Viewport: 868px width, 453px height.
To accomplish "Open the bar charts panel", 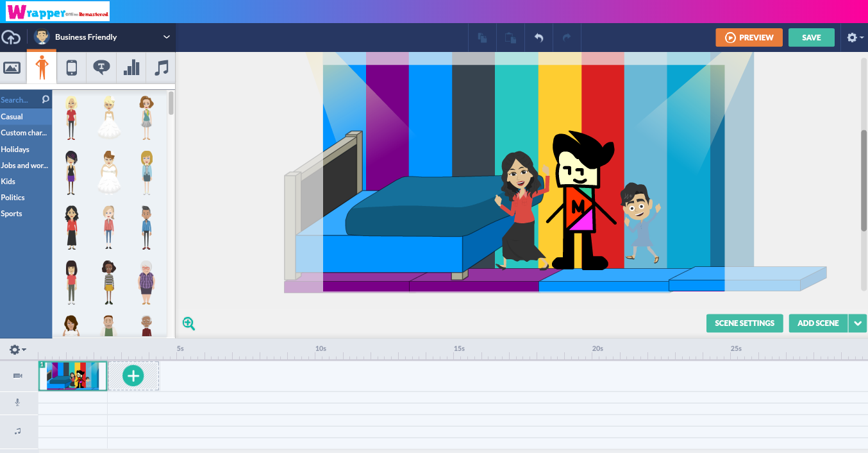I will [x=131, y=67].
